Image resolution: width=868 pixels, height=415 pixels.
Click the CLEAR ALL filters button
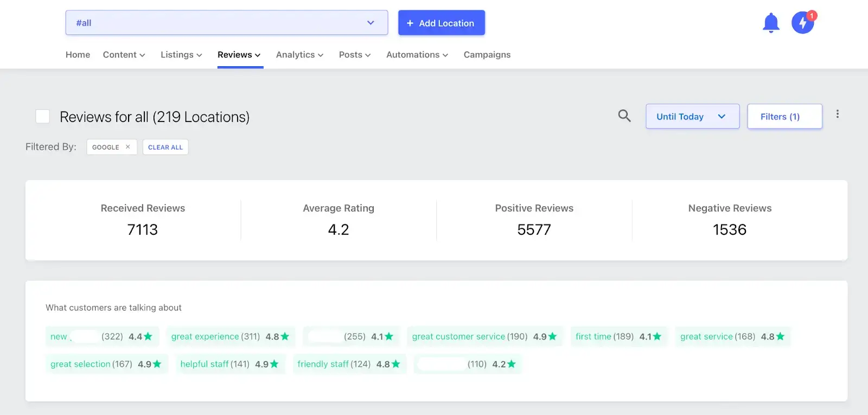click(165, 147)
